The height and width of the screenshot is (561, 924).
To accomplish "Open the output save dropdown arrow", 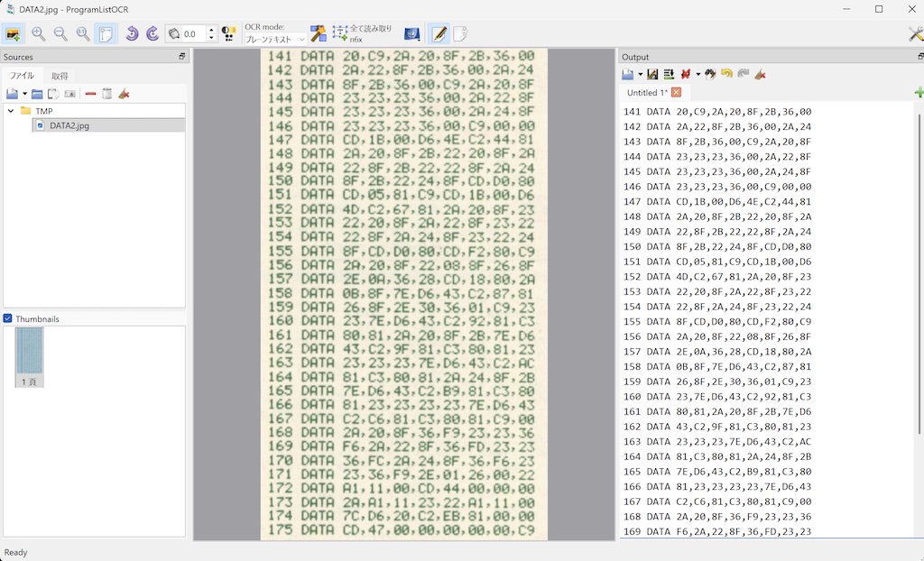I will coord(640,74).
